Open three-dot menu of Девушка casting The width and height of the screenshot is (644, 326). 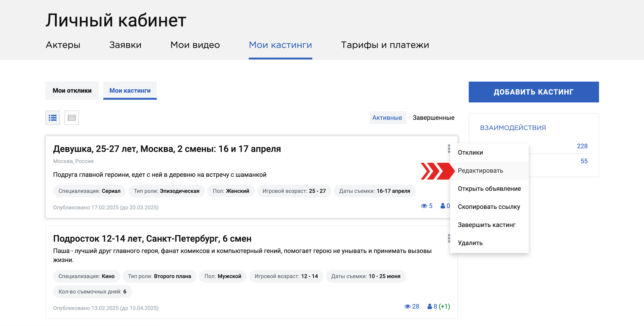449,149
